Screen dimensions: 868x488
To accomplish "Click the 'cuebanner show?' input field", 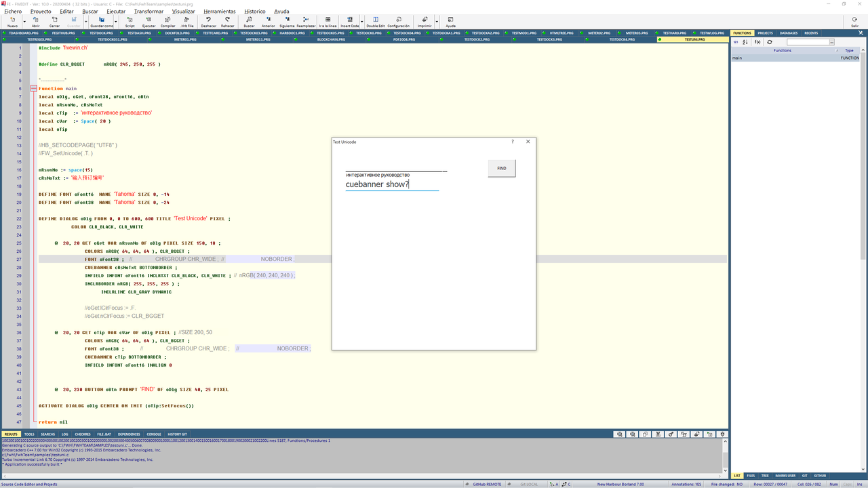I will [x=392, y=184].
